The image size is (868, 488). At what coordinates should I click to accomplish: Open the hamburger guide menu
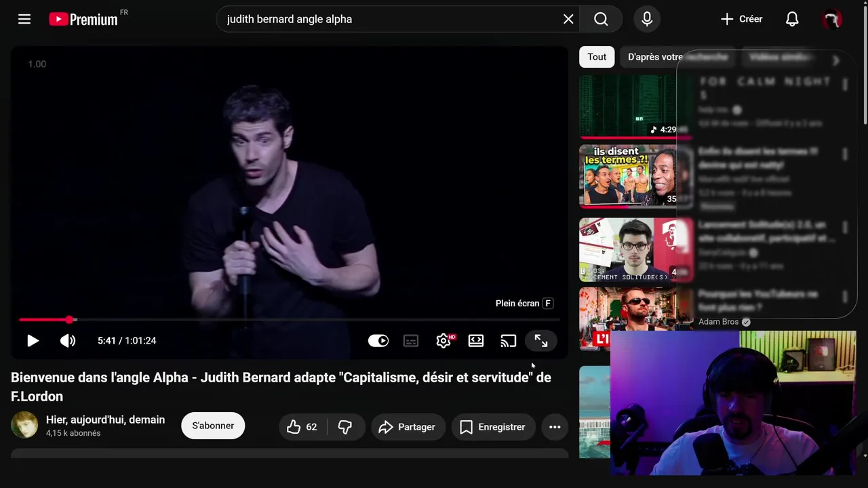(x=24, y=19)
